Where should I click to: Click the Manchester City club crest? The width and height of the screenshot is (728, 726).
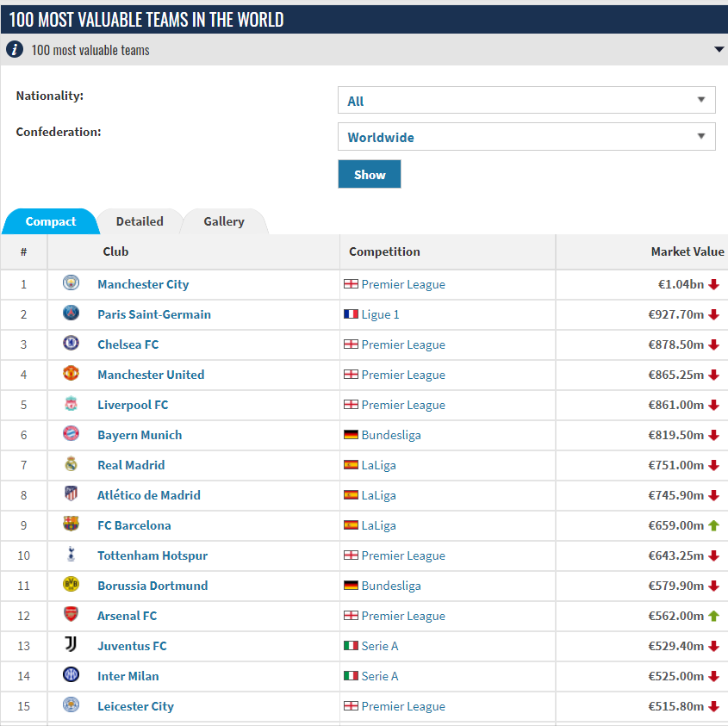coord(71,282)
